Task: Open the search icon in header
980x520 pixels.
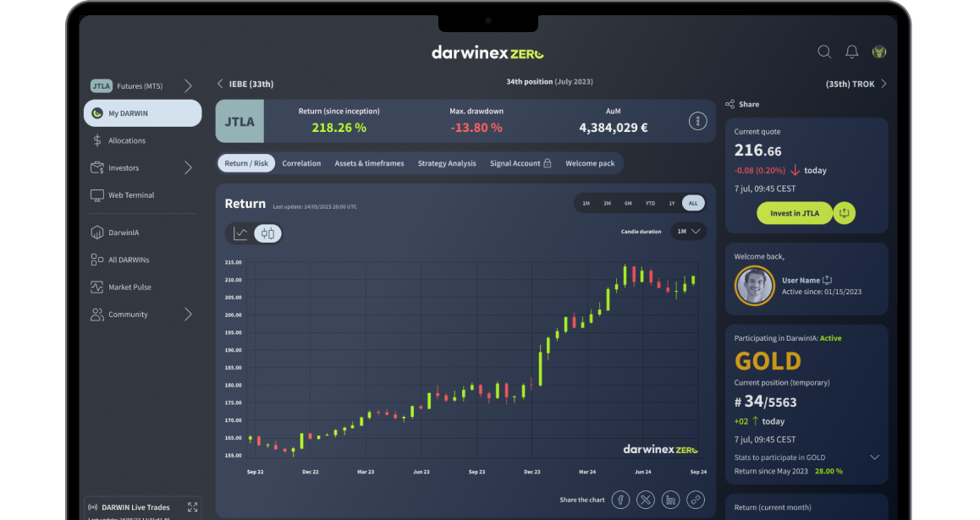Action: [824, 52]
